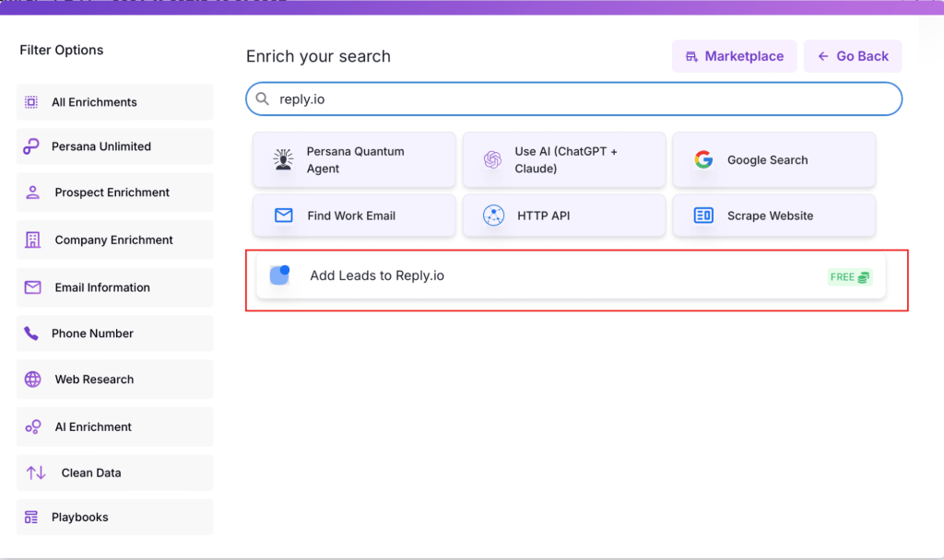Choose the Company Enrichment filter
This screenshot has width=944, height=560.
pyautogui.click(x=115, y=239)
